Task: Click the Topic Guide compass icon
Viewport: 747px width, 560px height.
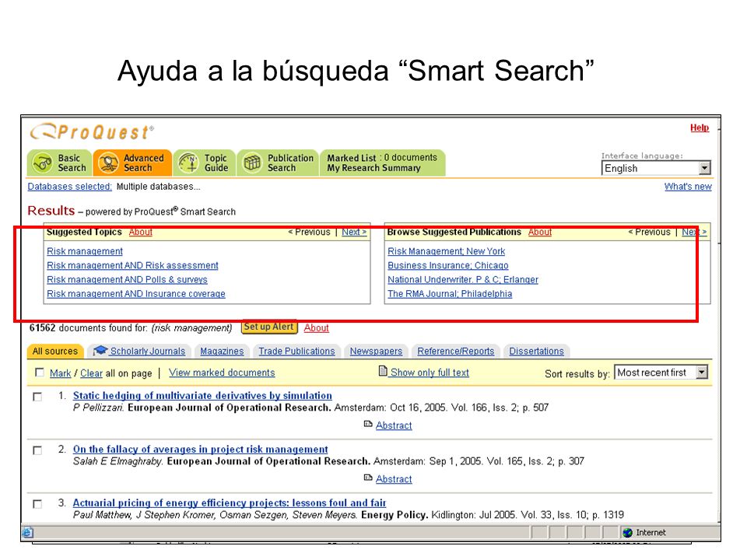Action: pos(188,163)
